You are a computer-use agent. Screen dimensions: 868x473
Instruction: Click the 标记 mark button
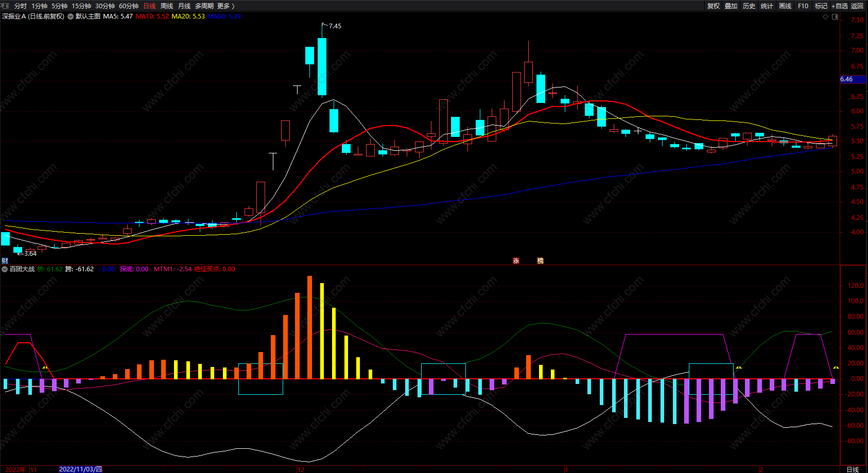(821, 6)
